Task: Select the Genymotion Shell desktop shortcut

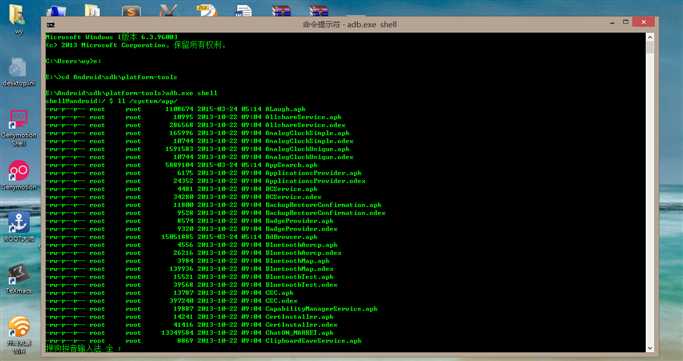Action: (x=19, y=128)
